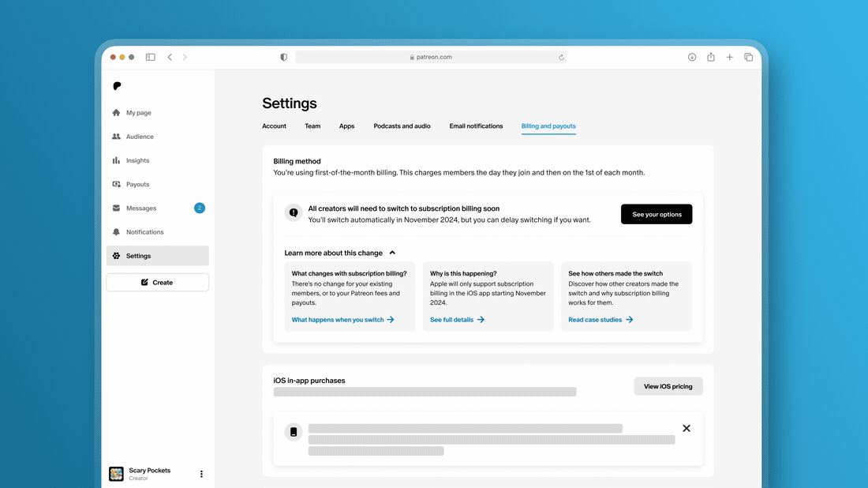Click the Patreon logo in the sidebar

point(117,86)
